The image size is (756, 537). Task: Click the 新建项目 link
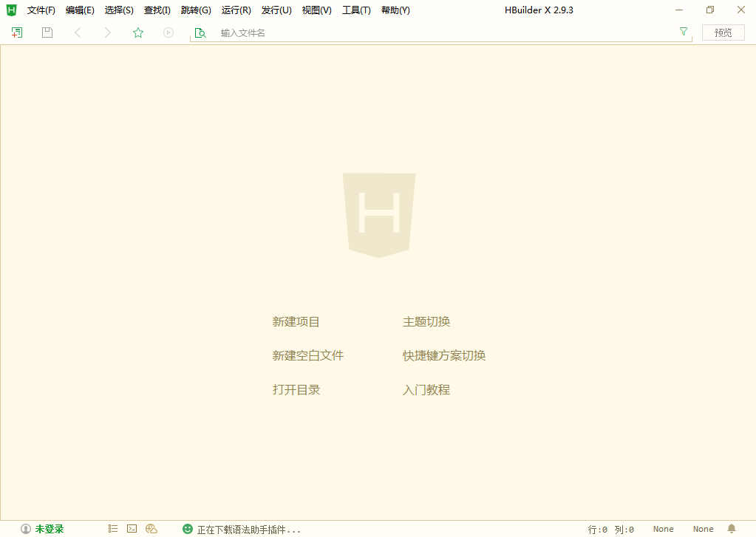point(296,321)
